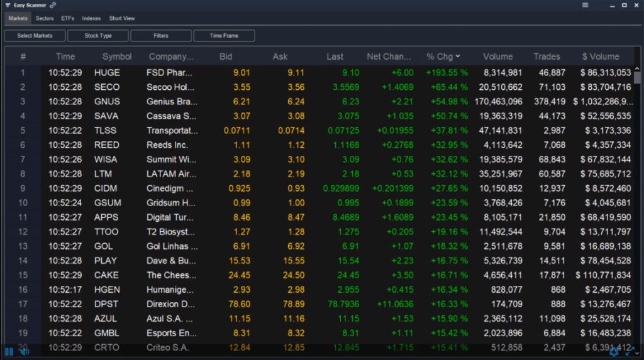The width and height of the screenshot is (644, 360).
Task: Switch to the Markets tab
Action: pyautogui.click(x=18, y=18)
